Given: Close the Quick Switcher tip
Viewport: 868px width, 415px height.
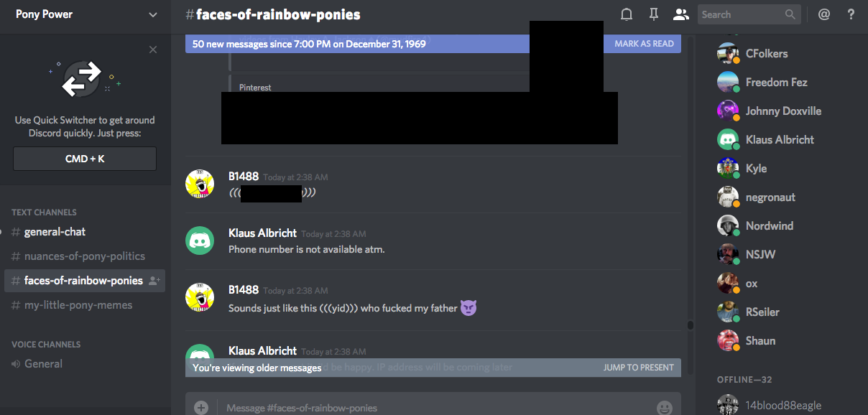Looking at the screenshot, I should pos(153,50).
